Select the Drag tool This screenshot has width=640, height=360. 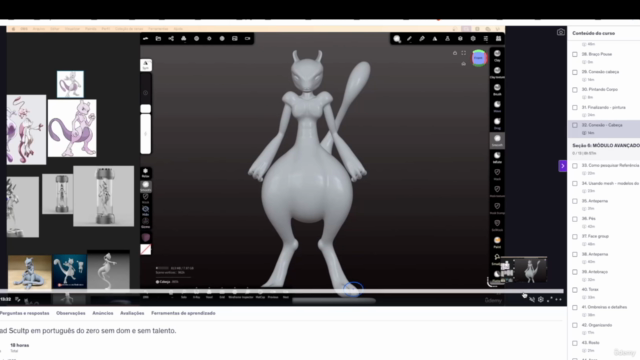(x=497, y=124)
